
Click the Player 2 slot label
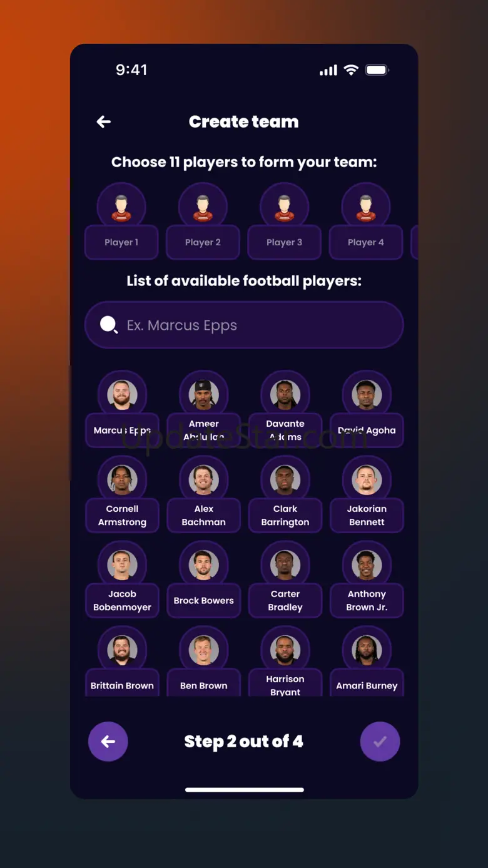click(x=203, y=242)
